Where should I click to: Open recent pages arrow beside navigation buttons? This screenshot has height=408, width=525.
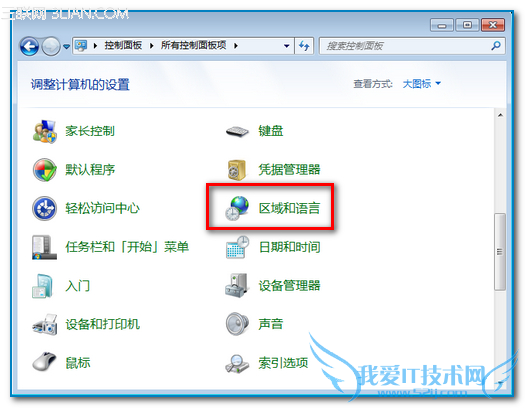click(x=66, y=46)
